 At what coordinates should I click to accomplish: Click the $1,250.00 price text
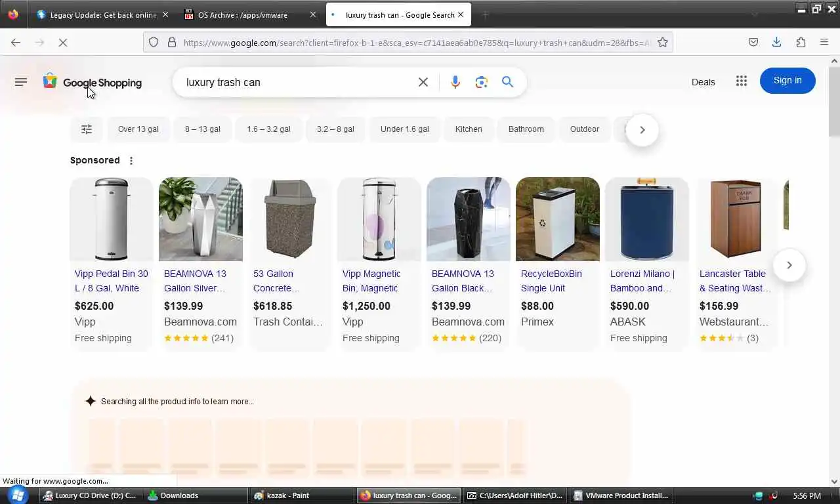(366, 306)
